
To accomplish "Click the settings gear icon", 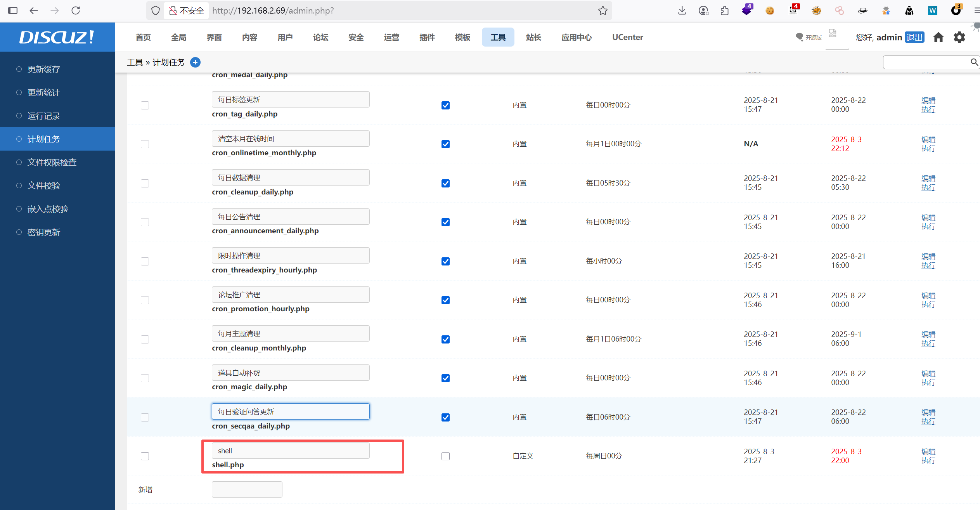I will pos(959,37).
